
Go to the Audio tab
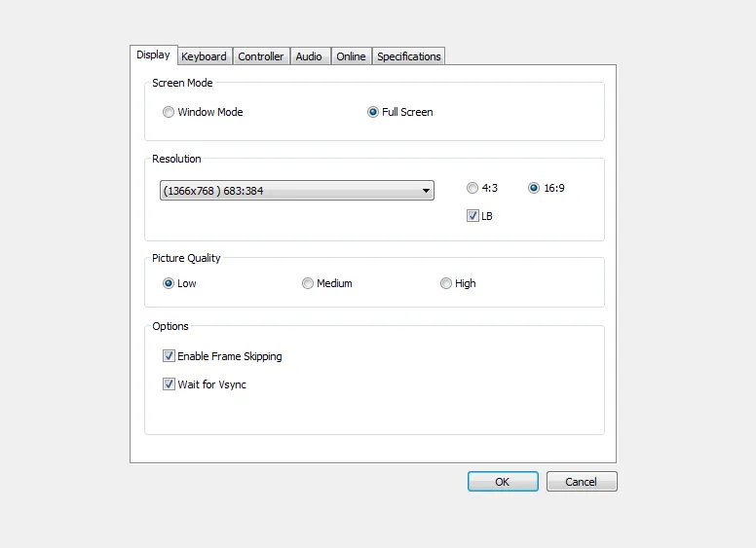[x=309, y=56]
